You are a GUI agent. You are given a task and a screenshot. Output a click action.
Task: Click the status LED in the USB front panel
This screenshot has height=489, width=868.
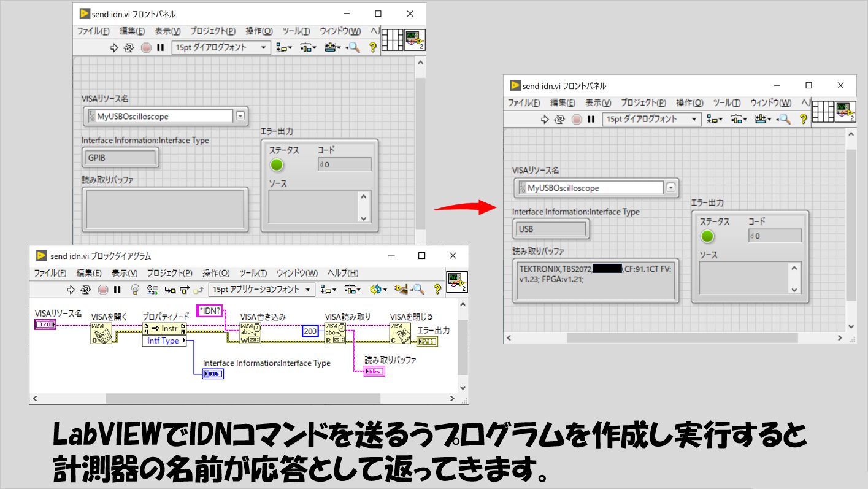pyautogui.click(x=707, y=236)
